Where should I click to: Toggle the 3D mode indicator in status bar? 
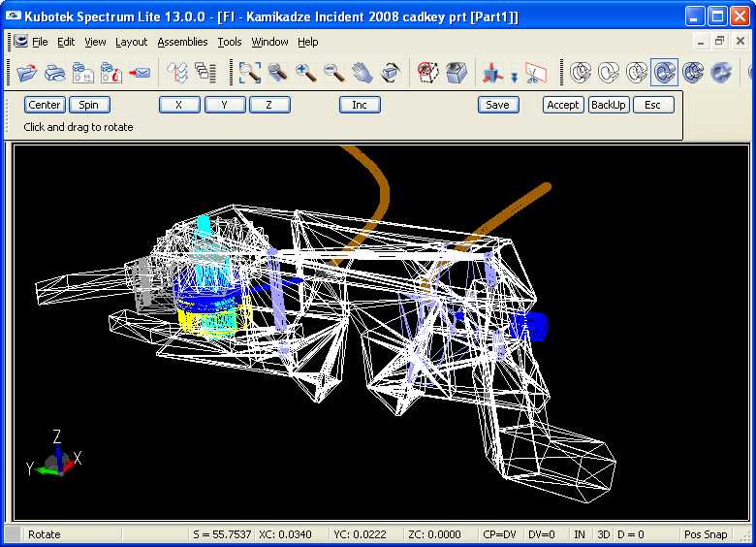click(x=603, y=534)
